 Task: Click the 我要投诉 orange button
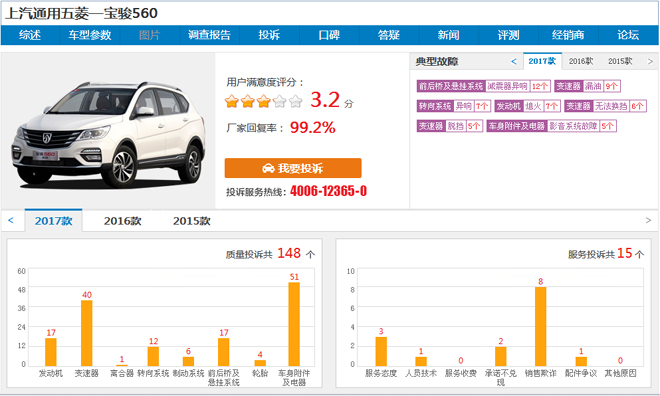pyautogui.click(x=293, y=168)
